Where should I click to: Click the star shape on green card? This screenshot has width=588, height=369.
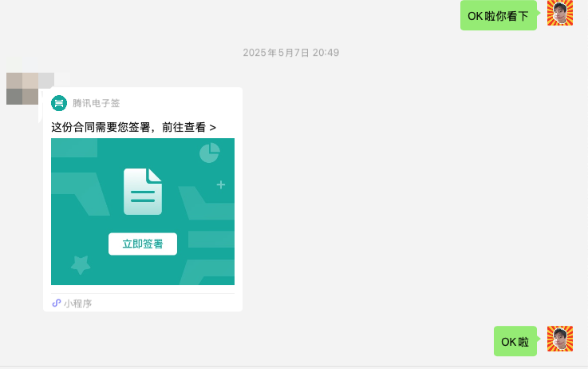click(x=80, y=264)
